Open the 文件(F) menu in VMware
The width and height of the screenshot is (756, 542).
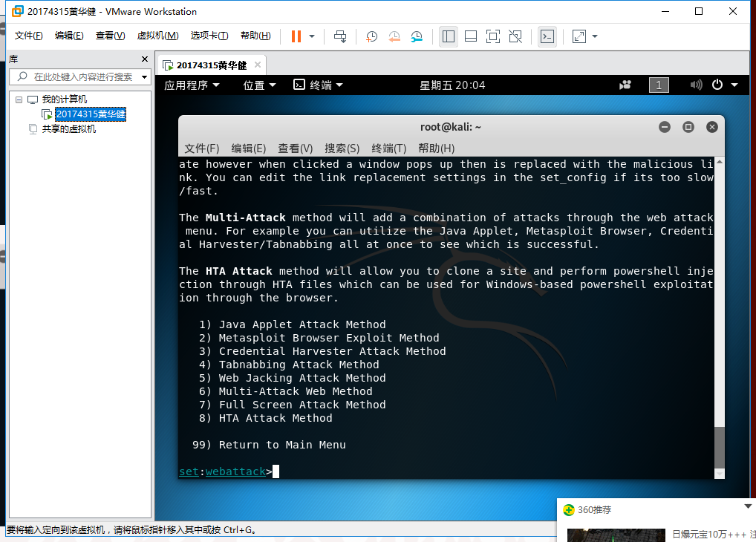tap(28, 36)
